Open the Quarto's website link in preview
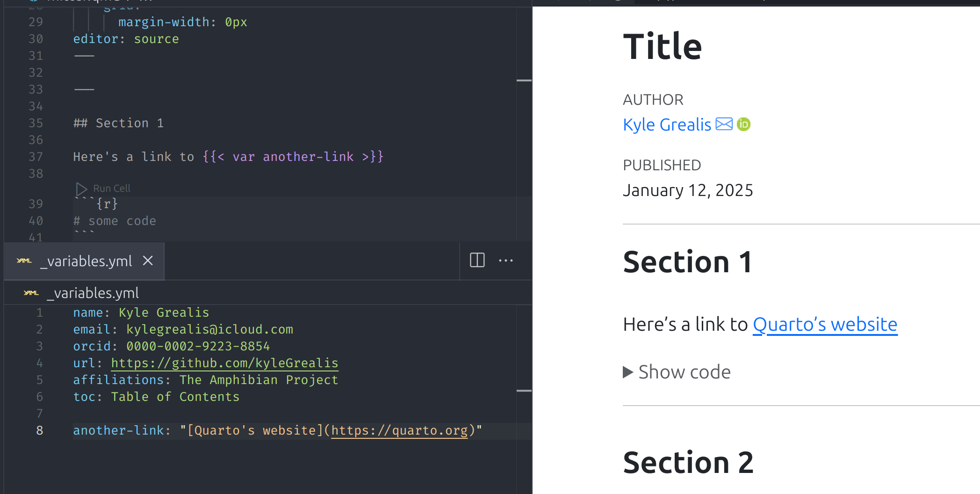 click(825, 324)
